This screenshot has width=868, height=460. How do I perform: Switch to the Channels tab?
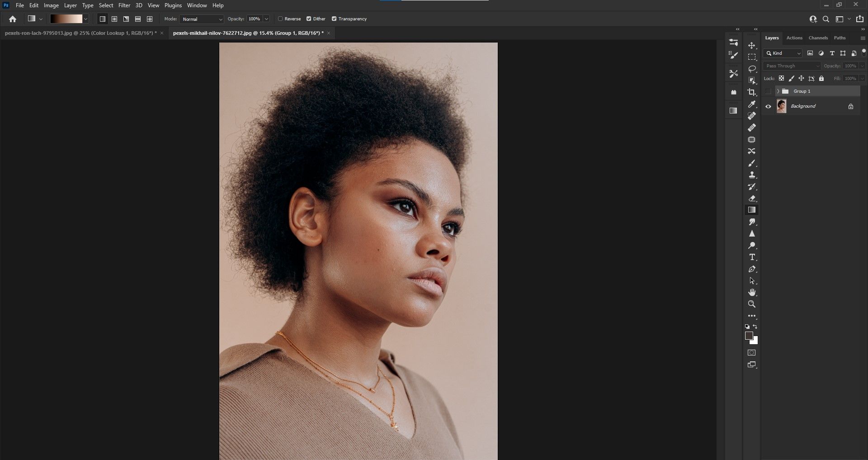(818, 38)
